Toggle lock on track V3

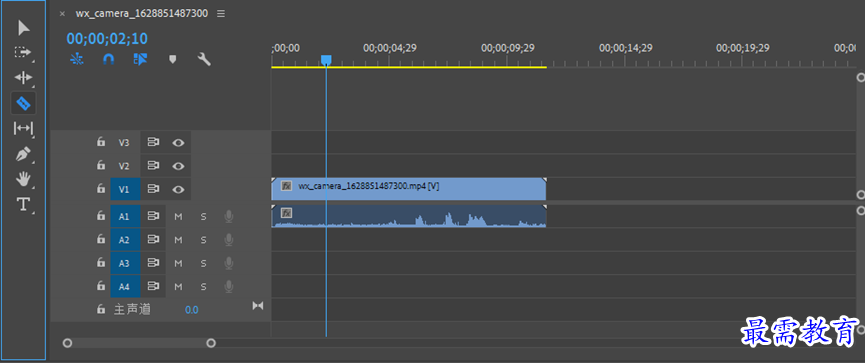point(101,142)
